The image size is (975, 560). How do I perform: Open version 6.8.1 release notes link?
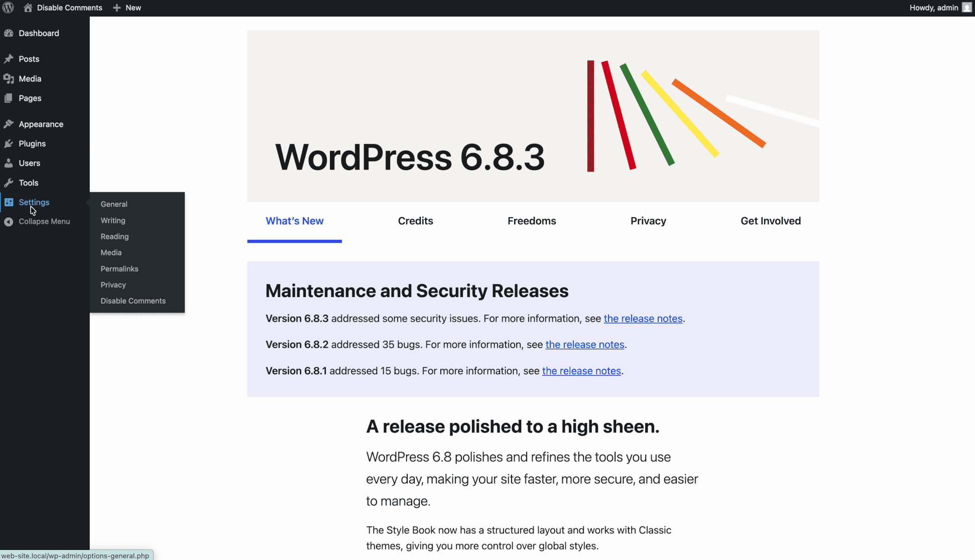(581, 371)
